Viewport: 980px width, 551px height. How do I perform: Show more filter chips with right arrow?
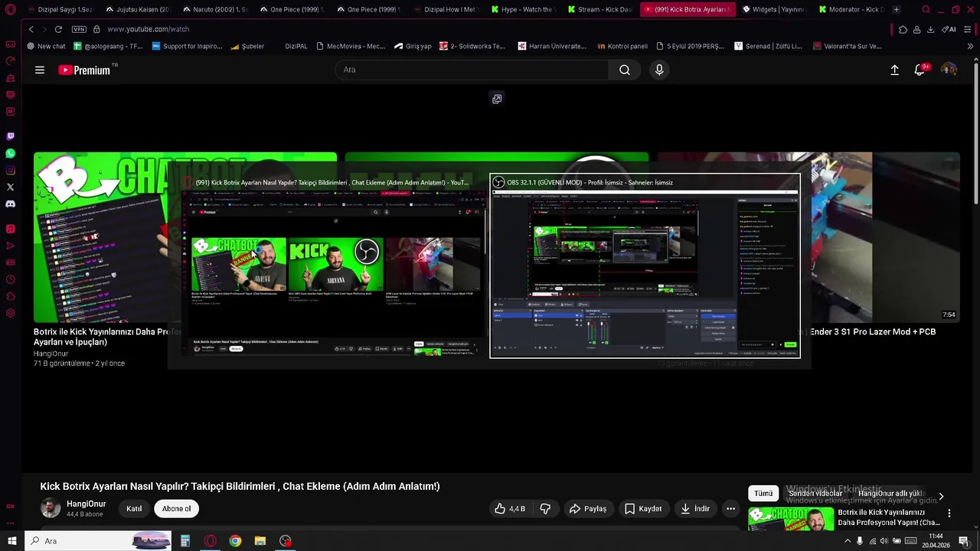point(941,497)
